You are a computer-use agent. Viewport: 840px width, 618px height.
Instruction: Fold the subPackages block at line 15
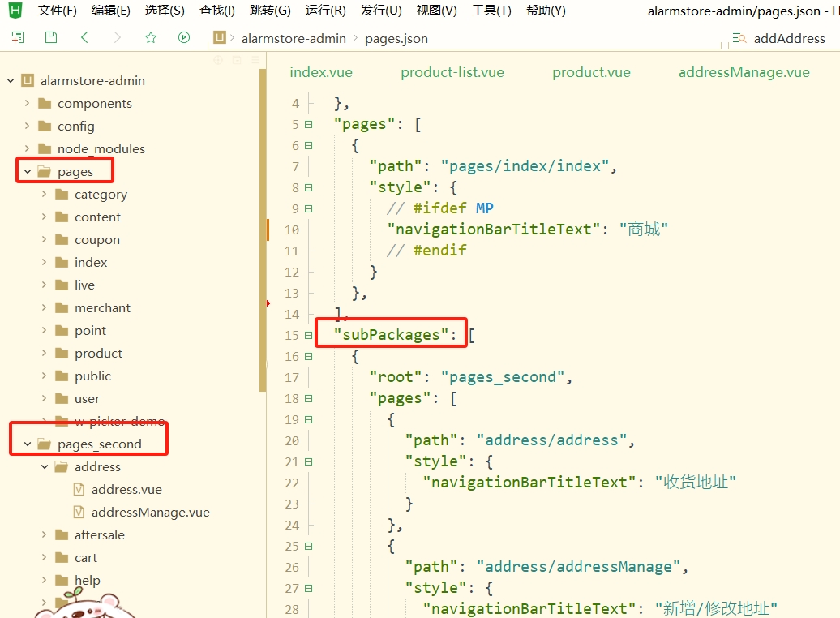tap(309, 335)
